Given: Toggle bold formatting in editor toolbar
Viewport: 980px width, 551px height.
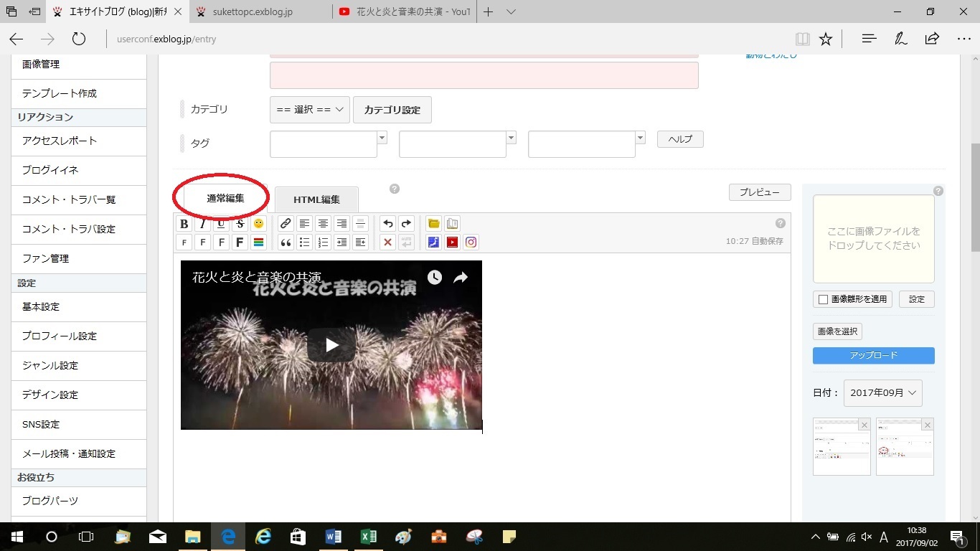Looking at the screenshot, I should point(184,224).
